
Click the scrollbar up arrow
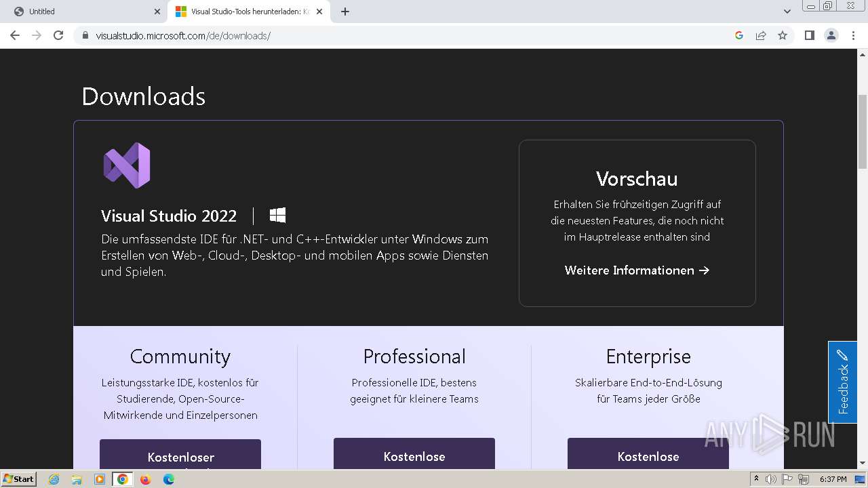pos(862,55)
